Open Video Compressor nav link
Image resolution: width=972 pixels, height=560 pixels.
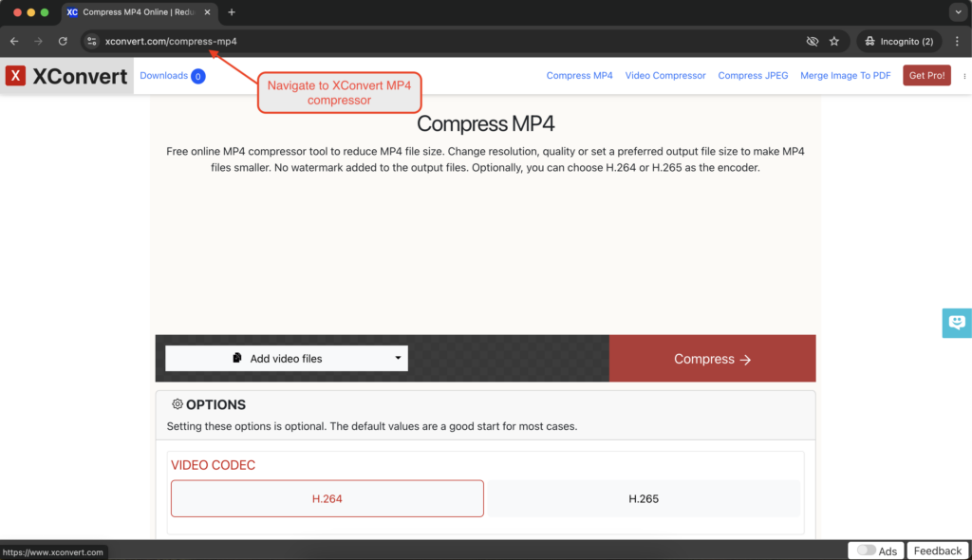pos(665,75)
